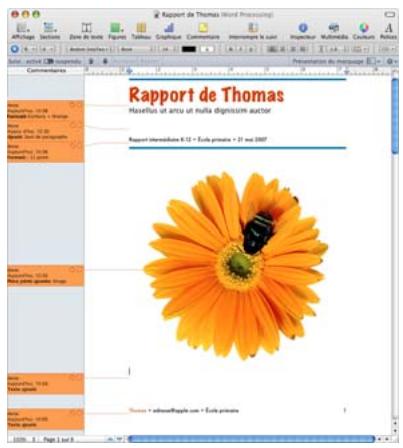Click the footer email address text
The width and height of the screenshot is (403, 448).
(x=176, y=410)
